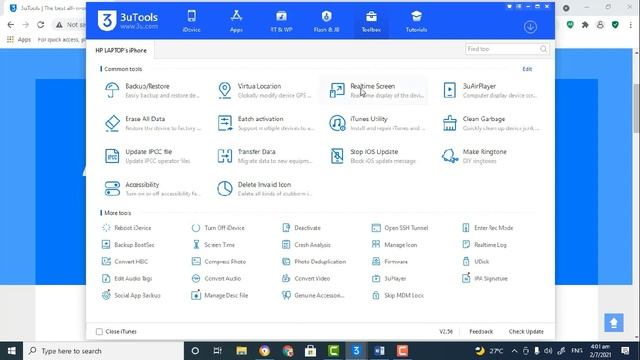Open the Screen Time tool
The width and height of the screenshot is (640, 360).
[213, 244]
